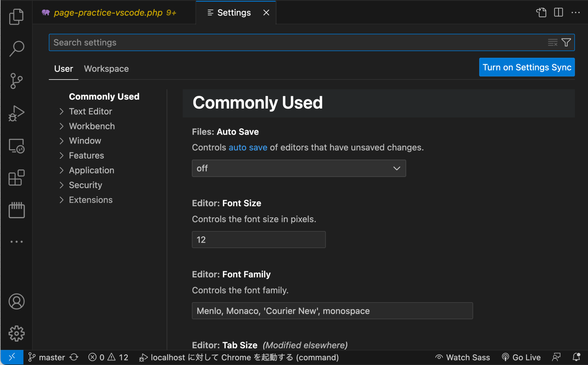Open Remote Explorer view
The width and height of the screenshot is (588, 365).
tap(16, 146)
